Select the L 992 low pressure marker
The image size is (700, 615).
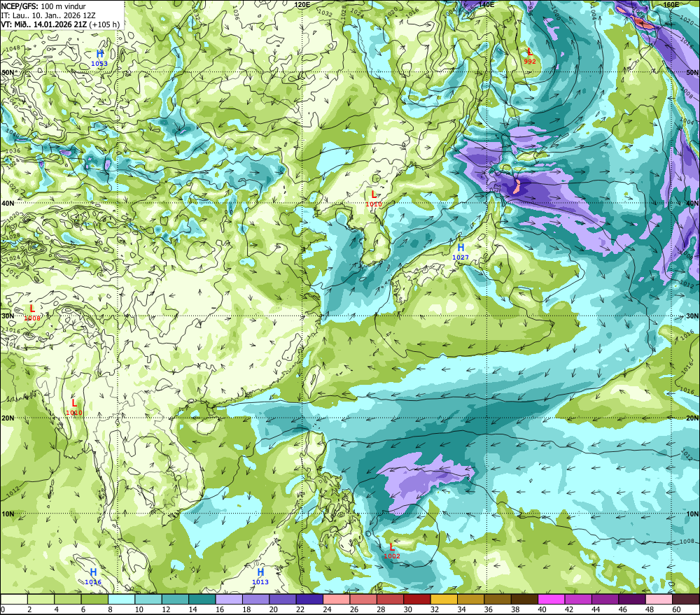point(530,56)
